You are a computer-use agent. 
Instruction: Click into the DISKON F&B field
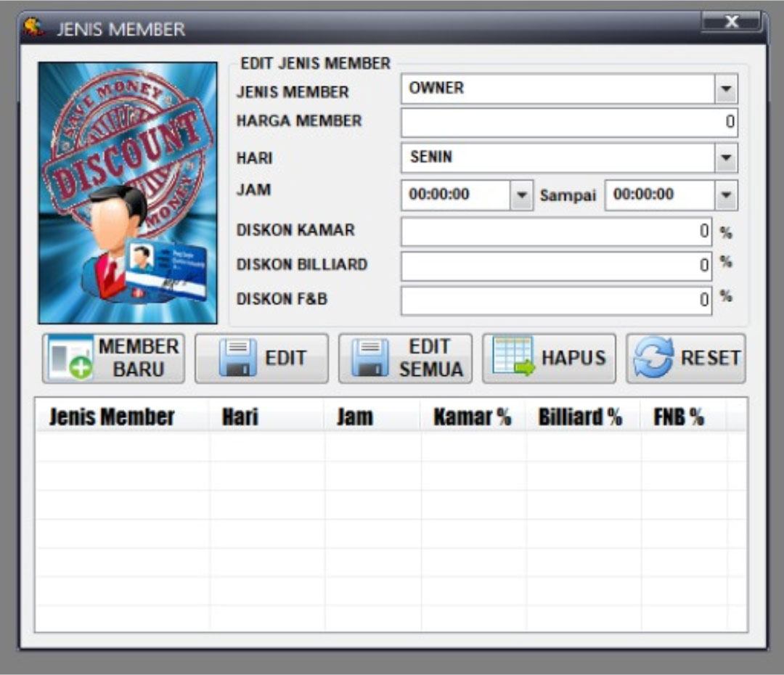[556, 300]
